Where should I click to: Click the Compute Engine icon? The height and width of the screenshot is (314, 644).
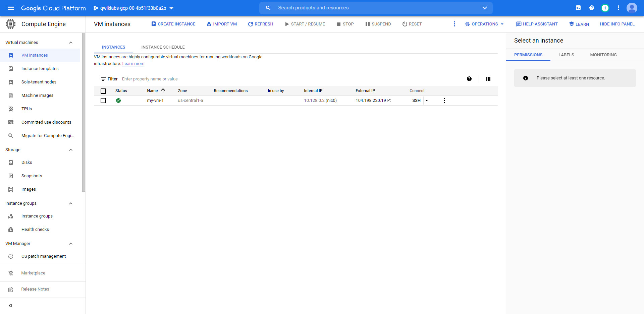(10, 24)
